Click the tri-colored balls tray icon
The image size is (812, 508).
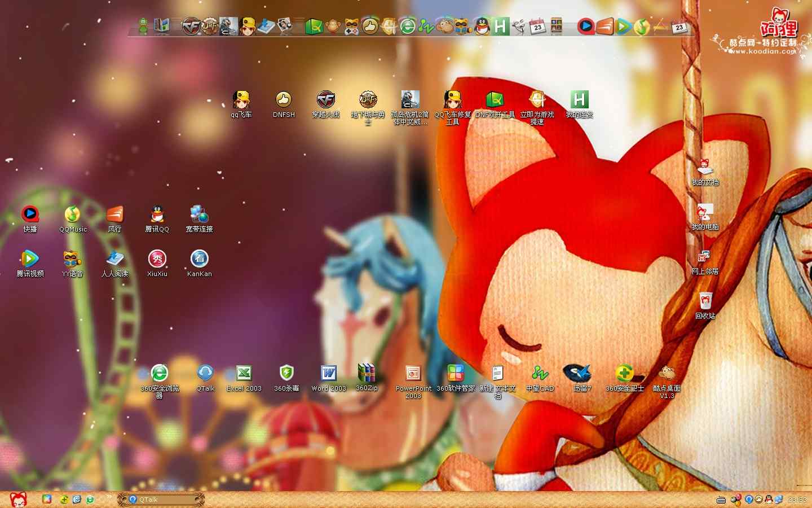tap(735, 500)
